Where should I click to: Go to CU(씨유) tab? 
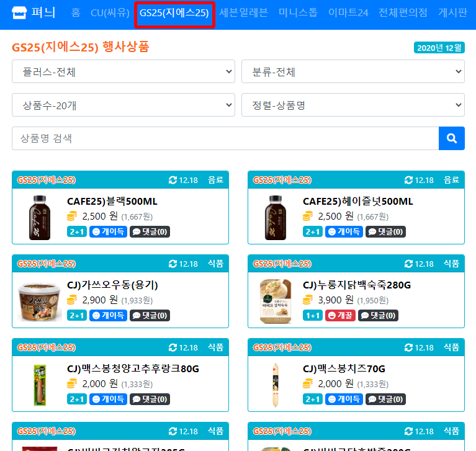point(110,13)
